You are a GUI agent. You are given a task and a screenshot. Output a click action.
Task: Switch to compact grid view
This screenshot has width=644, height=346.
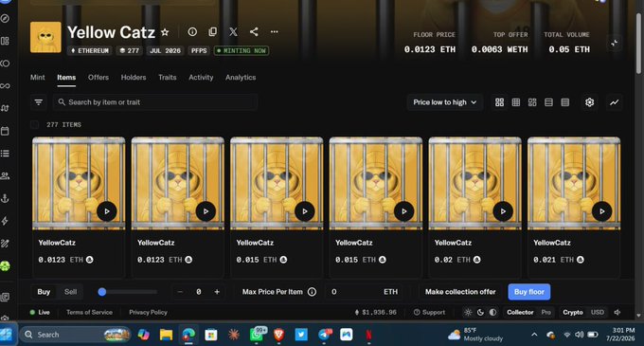(516, 102)
